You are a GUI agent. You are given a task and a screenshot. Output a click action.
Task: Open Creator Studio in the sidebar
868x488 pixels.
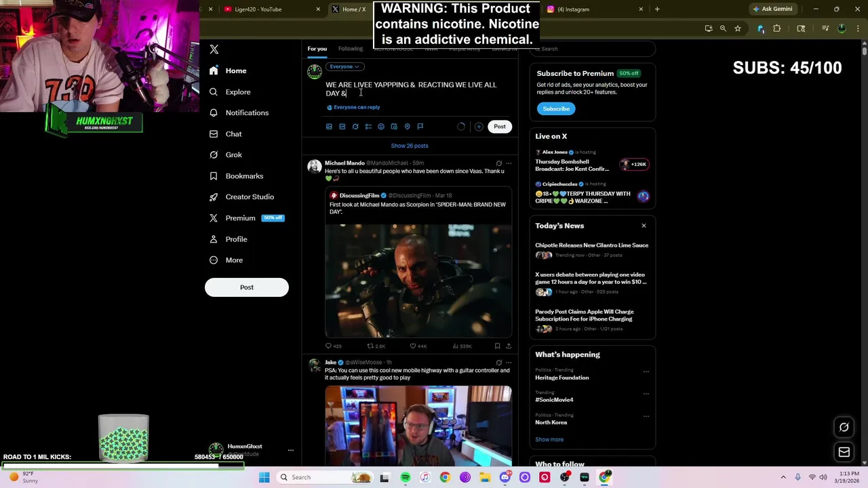click(241, 197)
